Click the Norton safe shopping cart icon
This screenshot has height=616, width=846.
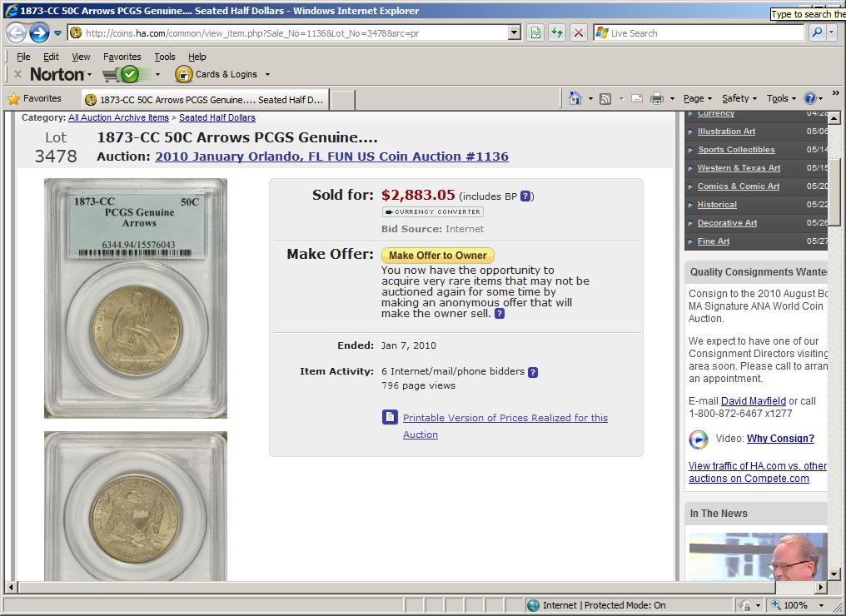pyautogui.click(x=121, y=74)
